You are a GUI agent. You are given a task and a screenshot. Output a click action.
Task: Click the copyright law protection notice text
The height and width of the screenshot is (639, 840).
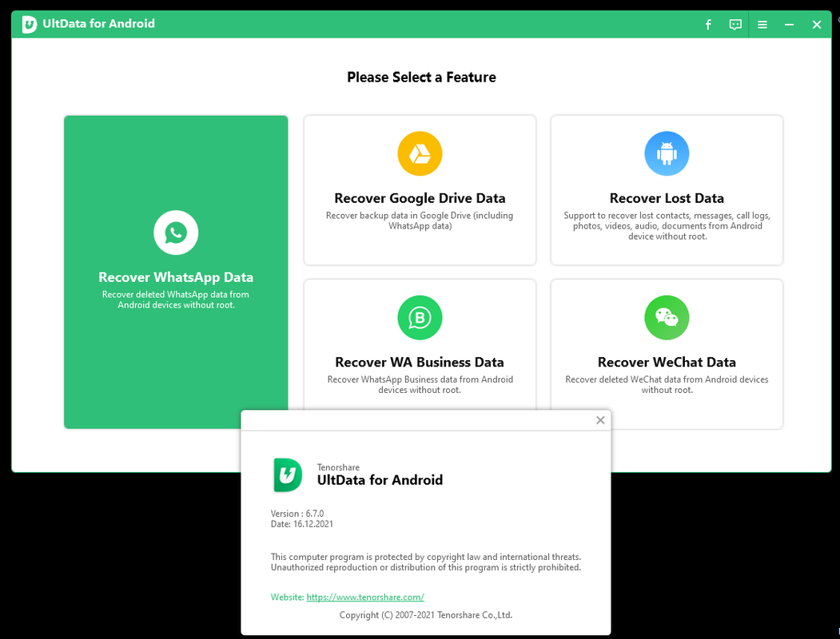pyautogui.click(x=426, y=562)
